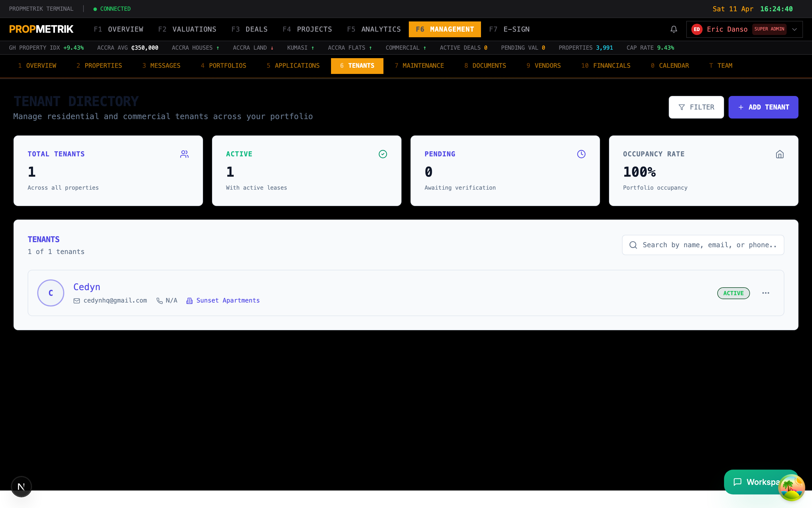Open the 7 Maintenance sub-tab
This screenshot has width=812, height=508.
click(419, 66)
